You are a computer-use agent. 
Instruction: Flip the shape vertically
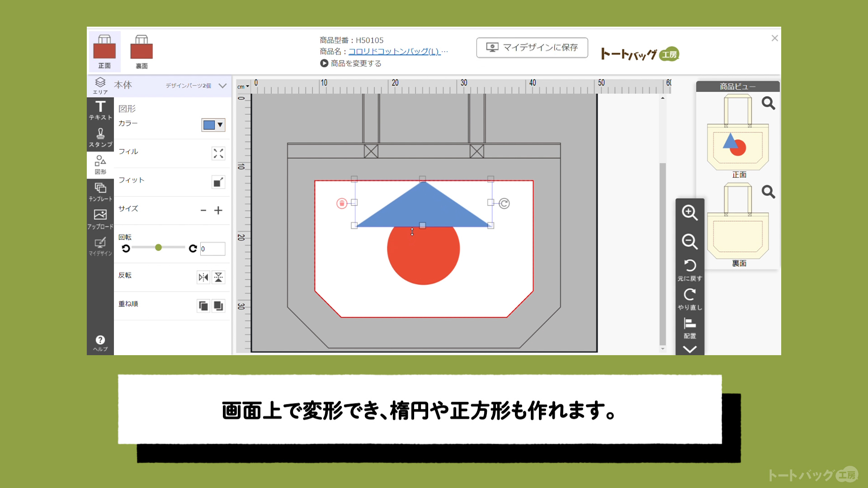(x=218, y=277)
